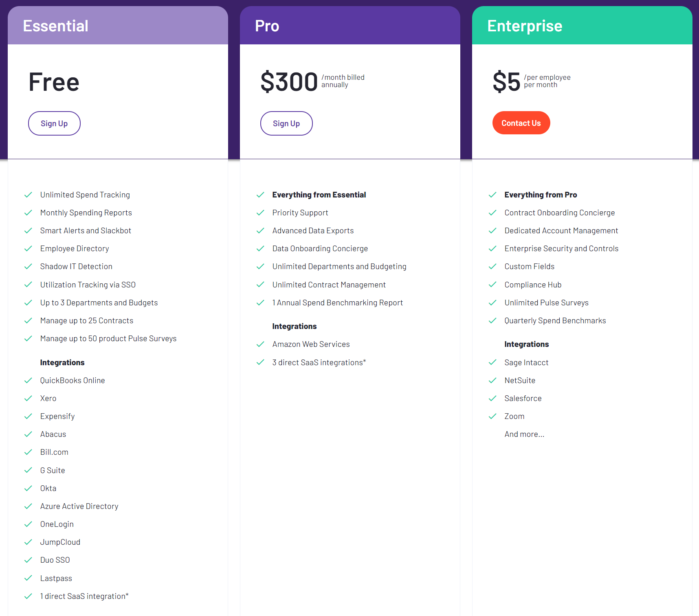Select the Pro plan header

click(267, 26)
